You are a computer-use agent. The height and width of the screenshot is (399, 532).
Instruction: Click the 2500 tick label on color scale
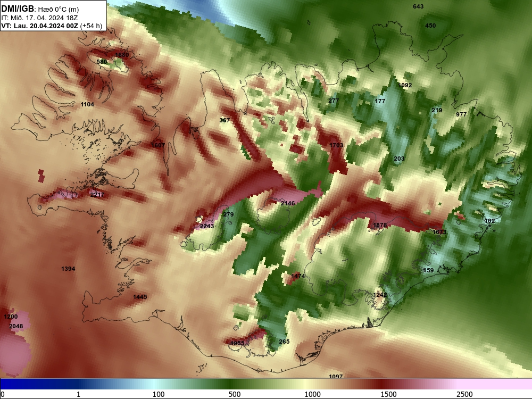click(464, 394)
